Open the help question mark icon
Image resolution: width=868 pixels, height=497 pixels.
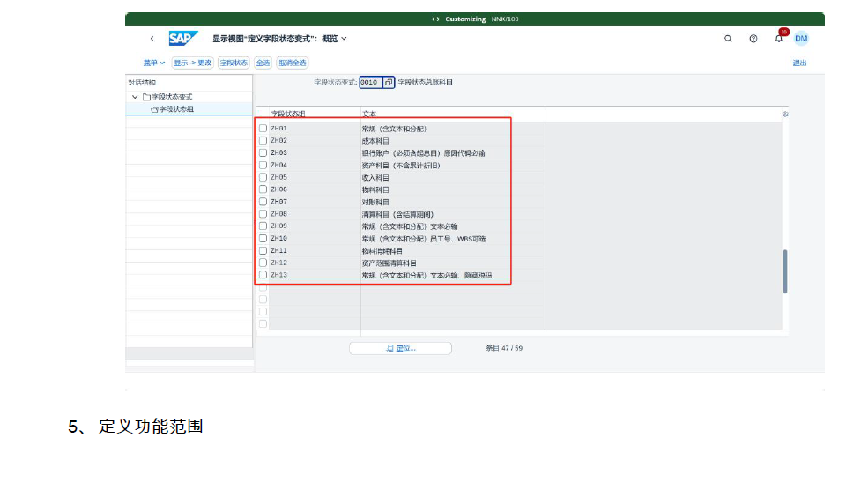[x=753, y=39]
